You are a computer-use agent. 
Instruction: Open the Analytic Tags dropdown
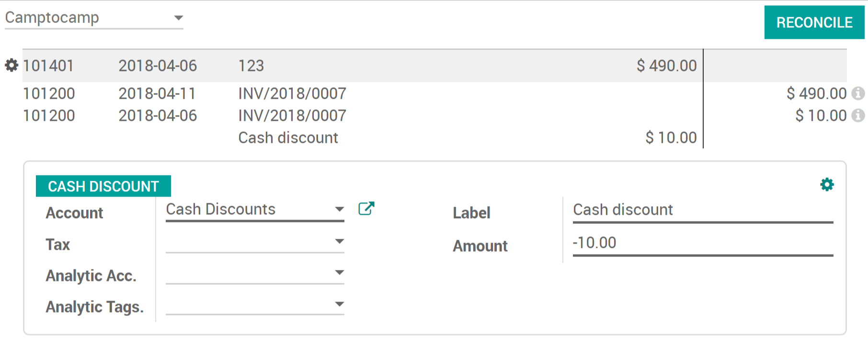coord(340,303)
